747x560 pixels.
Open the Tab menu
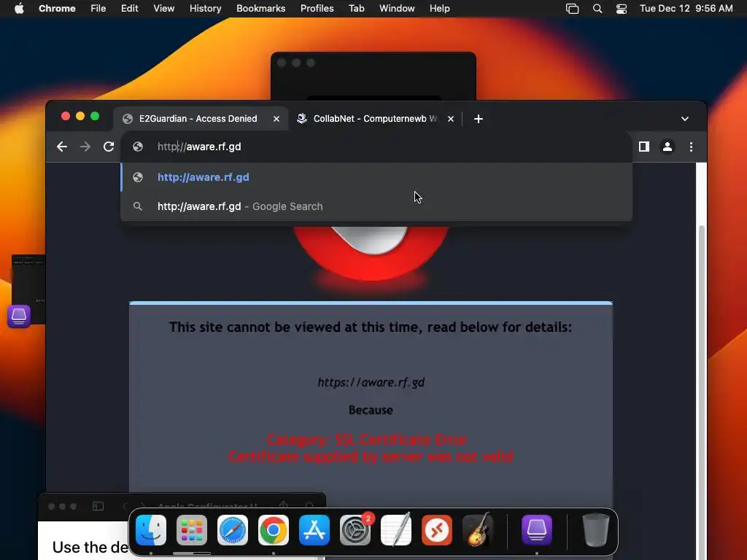click(x=356, y=9)
